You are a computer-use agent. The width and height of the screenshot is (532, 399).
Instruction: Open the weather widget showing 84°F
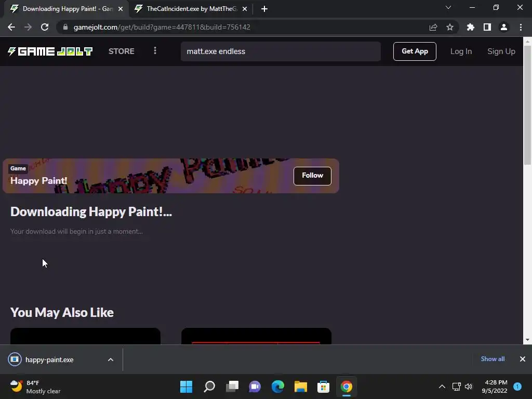[35, 387]
